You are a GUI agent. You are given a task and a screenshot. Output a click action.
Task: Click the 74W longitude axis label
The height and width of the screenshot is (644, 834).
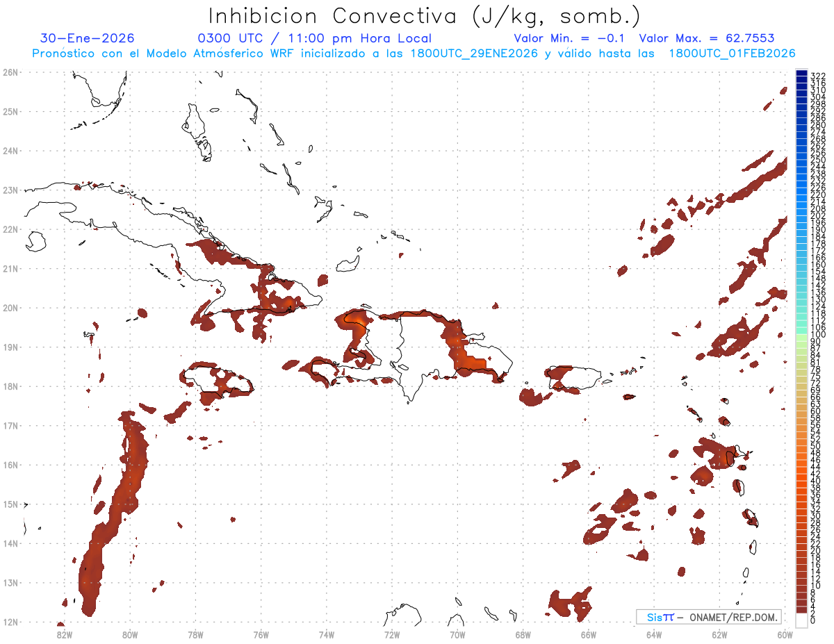[327, 634]
